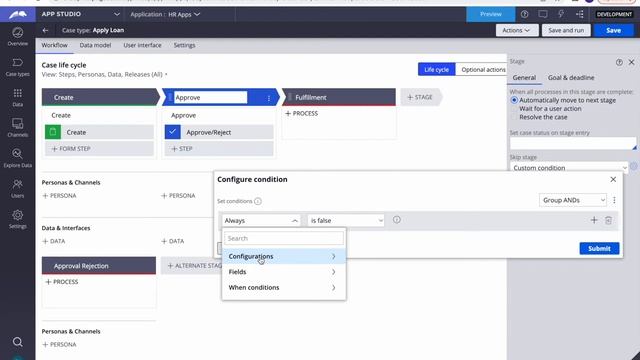Click the Search field in dropdown list
This screenshot has height=360, width=640.
coord(284,238)
